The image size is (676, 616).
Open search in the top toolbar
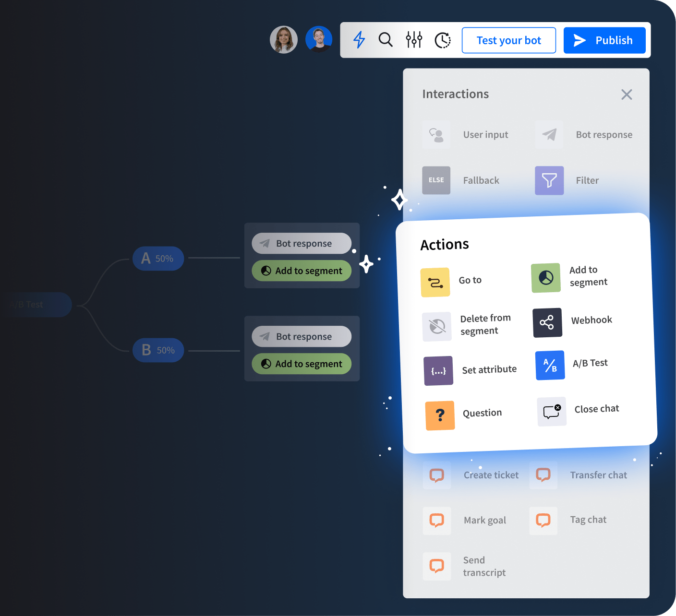[386, 40]
